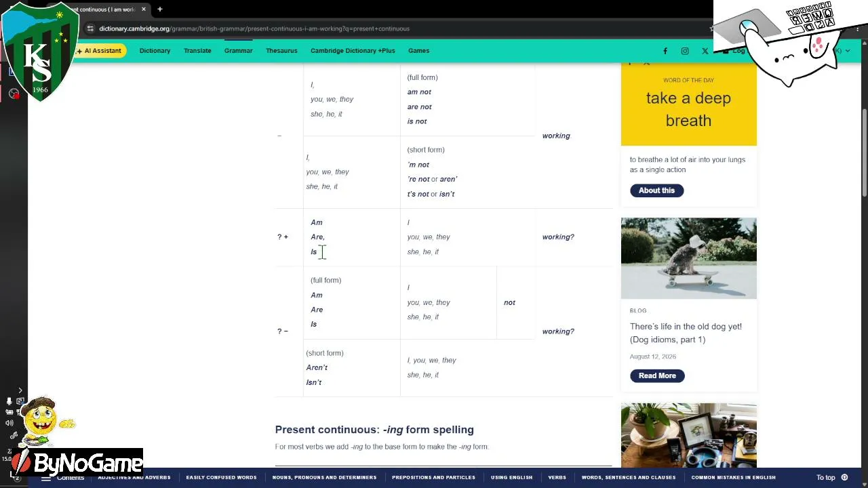Open the Thesaurus menu item
This screenshot has width=868, height=488.
click(281, 51)
